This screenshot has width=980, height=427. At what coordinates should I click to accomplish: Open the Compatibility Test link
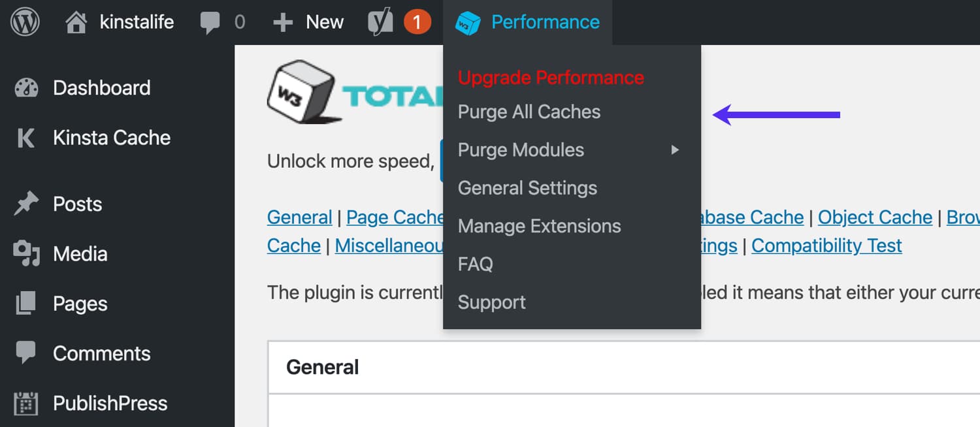pyautogui.click(x=826, y=245)
